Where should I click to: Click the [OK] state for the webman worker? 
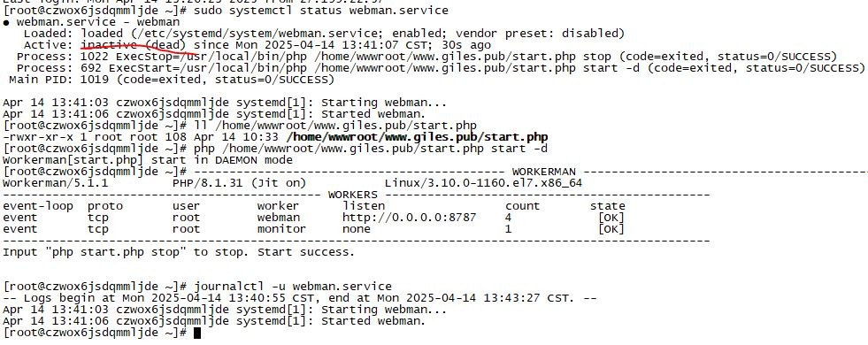point(611,218)
